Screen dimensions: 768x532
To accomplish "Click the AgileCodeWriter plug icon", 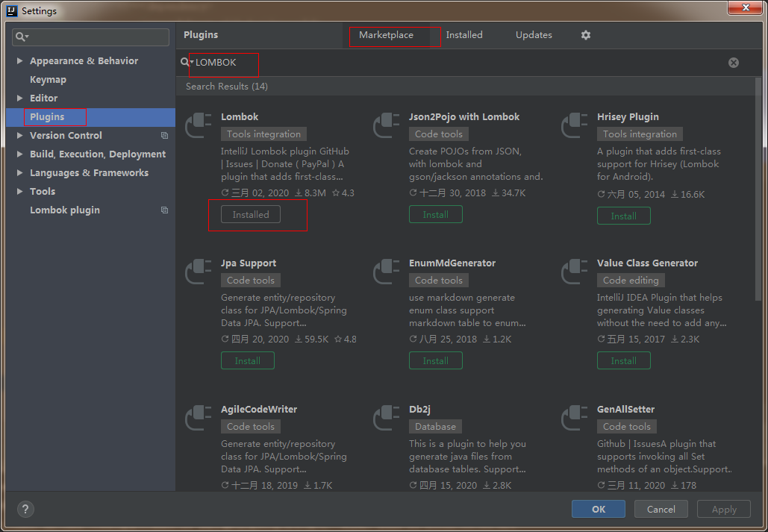I will 199,418.
